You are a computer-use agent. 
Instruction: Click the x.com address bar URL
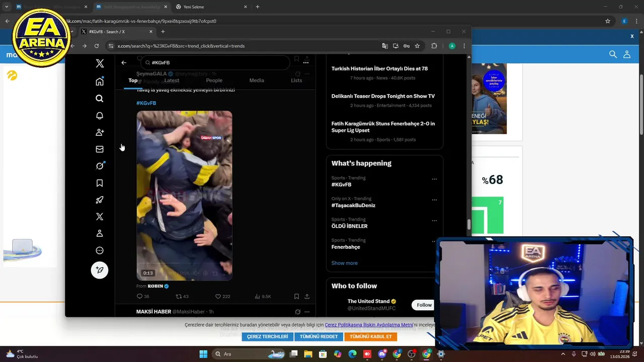181,46
